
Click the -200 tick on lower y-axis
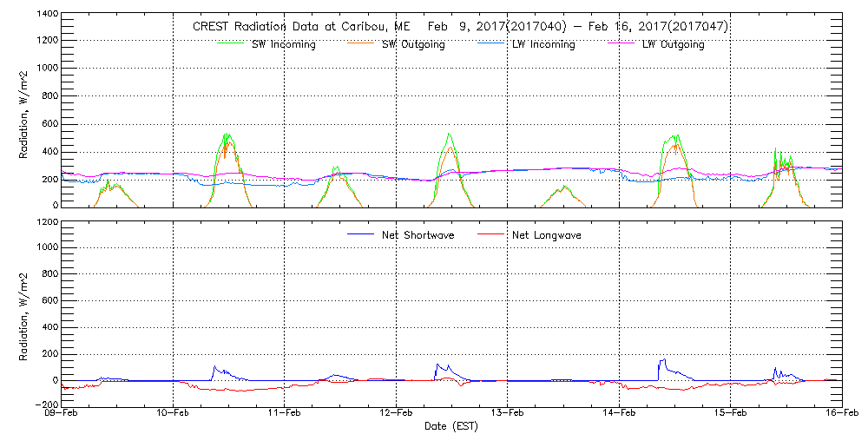coord(45,404)
